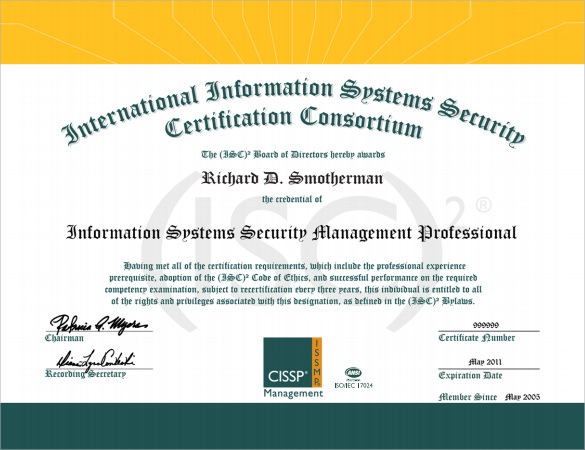Viewport: 585px width, 450px height.
Task: Click the Management text under CISSP logo
Action: tap(293, 393)
